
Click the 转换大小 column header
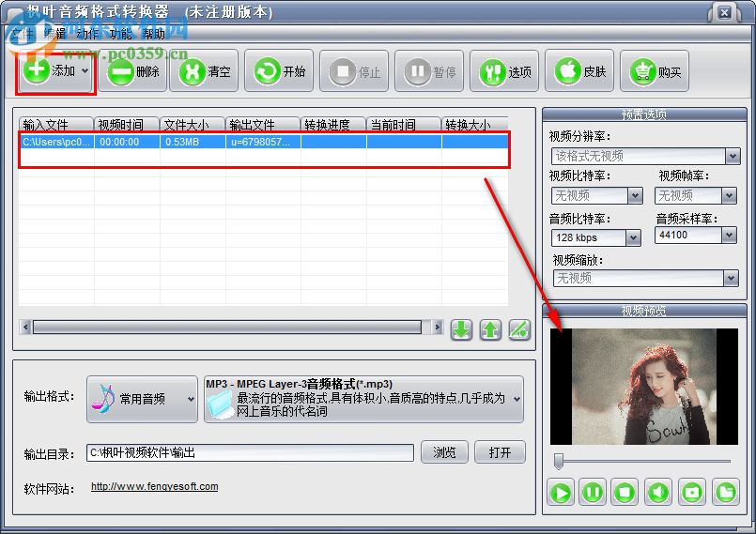click(475, 124)
